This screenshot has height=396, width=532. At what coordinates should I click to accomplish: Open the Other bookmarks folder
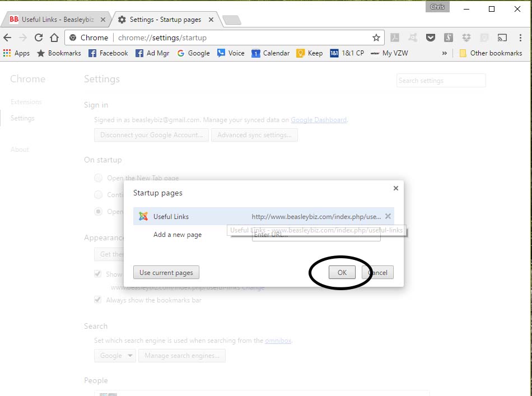(x=492, y=53)
